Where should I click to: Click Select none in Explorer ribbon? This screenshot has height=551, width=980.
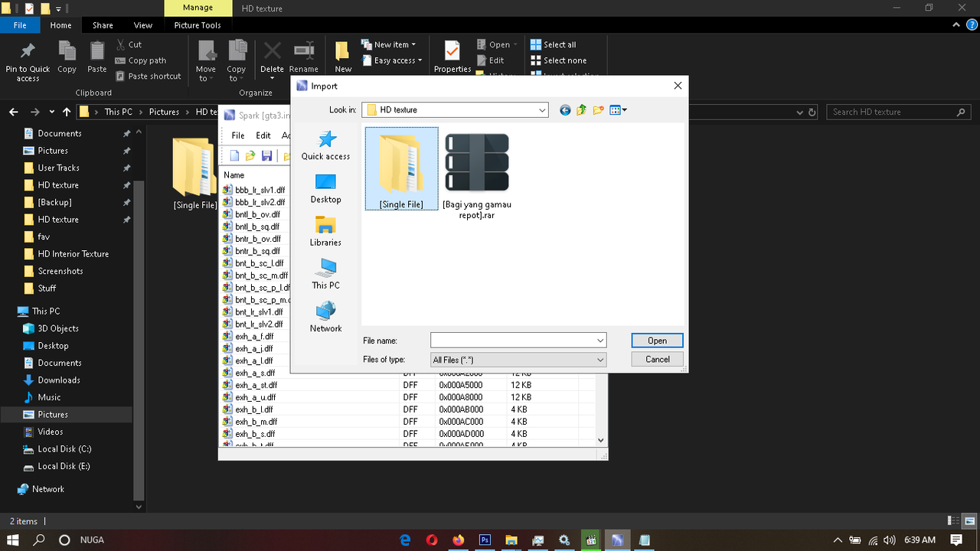coord(558,60)
